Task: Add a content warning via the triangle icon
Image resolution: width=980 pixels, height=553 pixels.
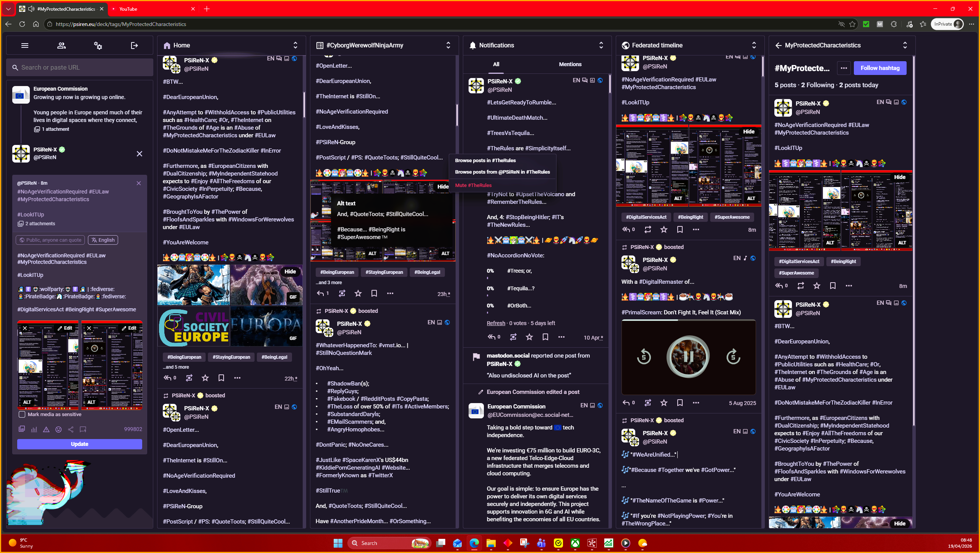Action: 46,429
